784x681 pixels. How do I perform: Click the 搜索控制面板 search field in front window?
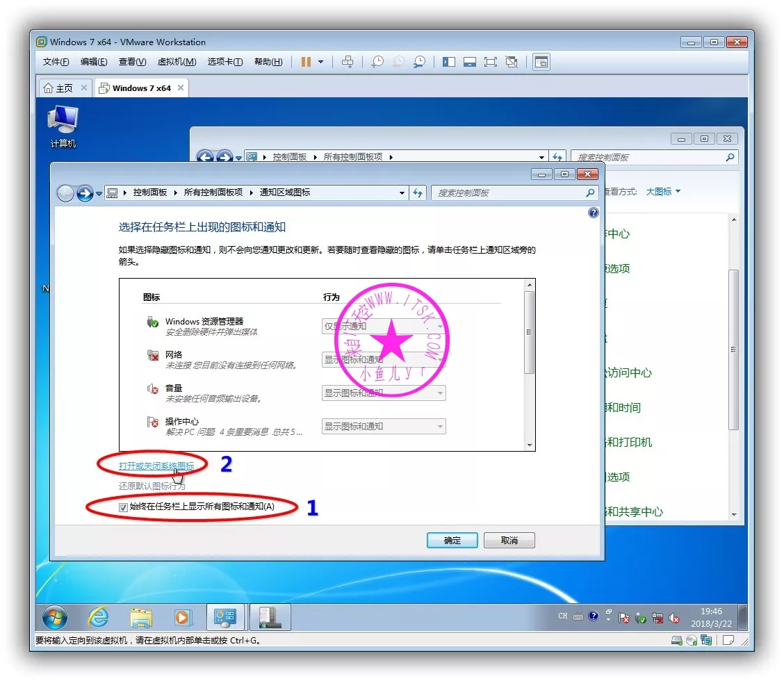pos(509,193)
